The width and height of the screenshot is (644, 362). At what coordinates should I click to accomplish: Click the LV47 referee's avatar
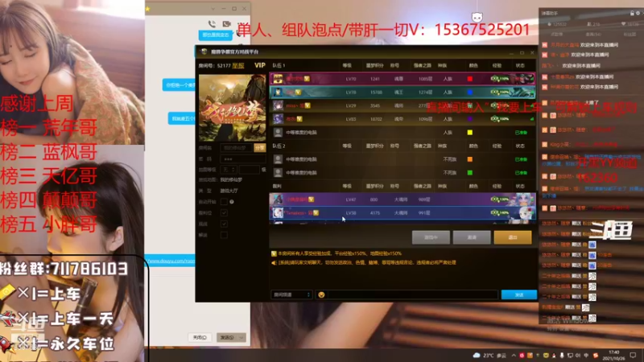point(278,200)
